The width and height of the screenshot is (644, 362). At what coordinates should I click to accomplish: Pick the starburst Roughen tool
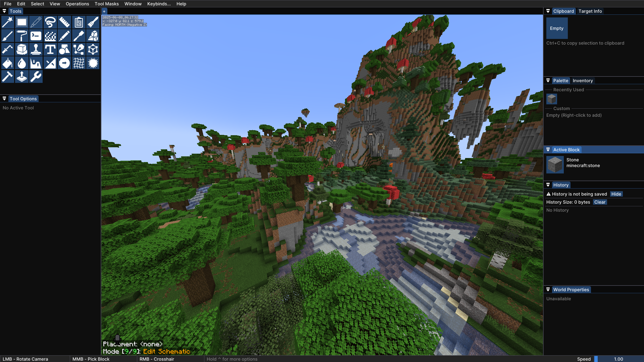tap(93, 63)
